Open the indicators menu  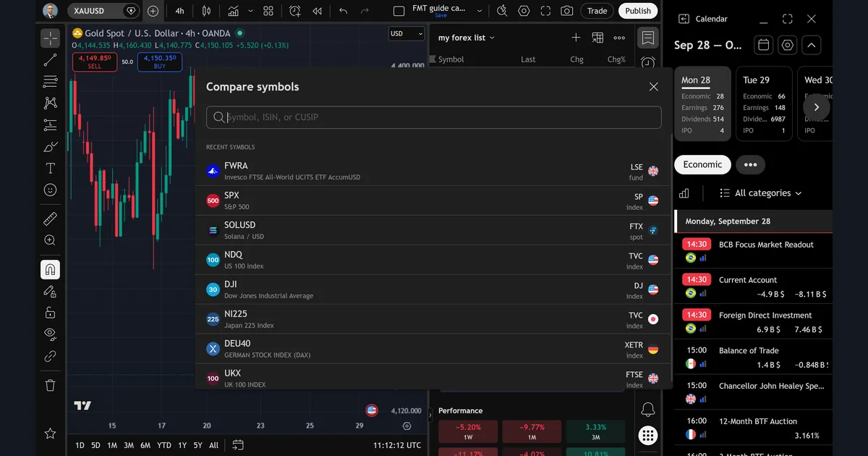pyautogui.click(x=234, y=11)
